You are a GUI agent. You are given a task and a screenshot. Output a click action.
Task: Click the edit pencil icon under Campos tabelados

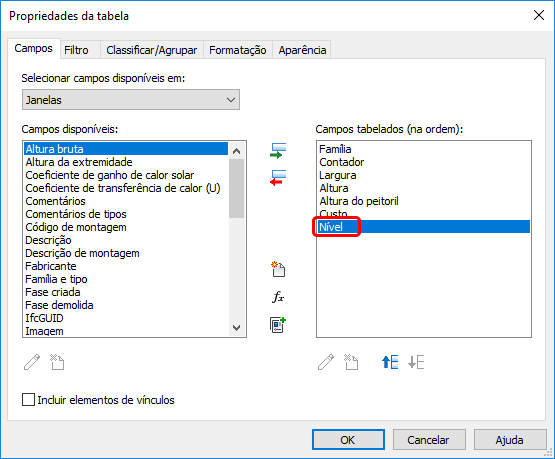(326, 362)
